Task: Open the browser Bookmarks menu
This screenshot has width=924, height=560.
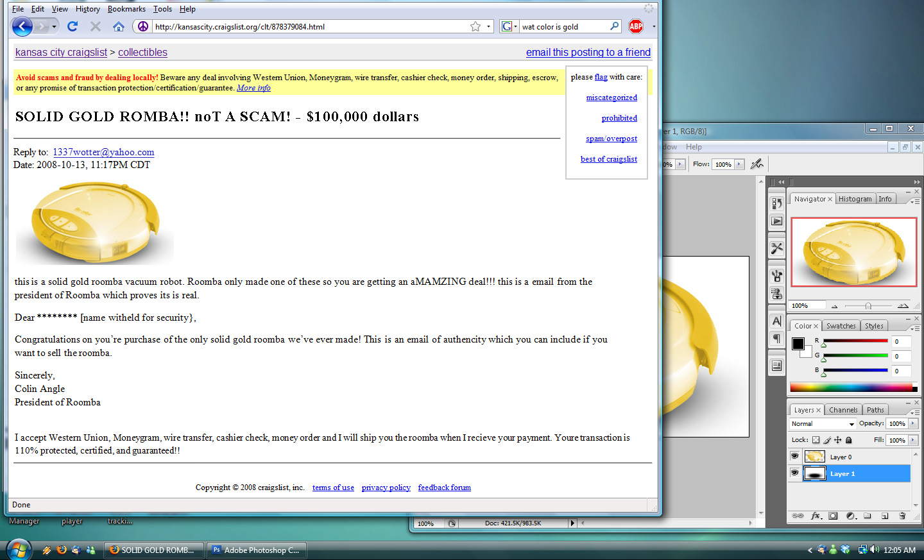Action: click(126, 9)
